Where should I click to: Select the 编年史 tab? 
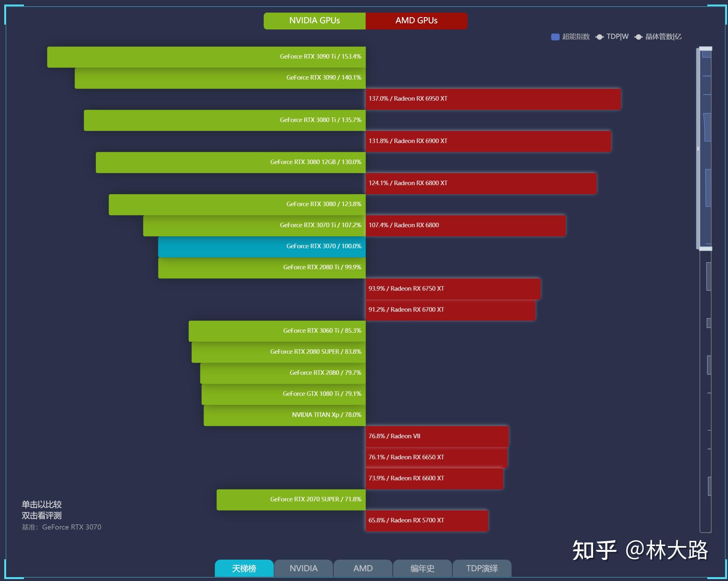(x=436, y=569)
